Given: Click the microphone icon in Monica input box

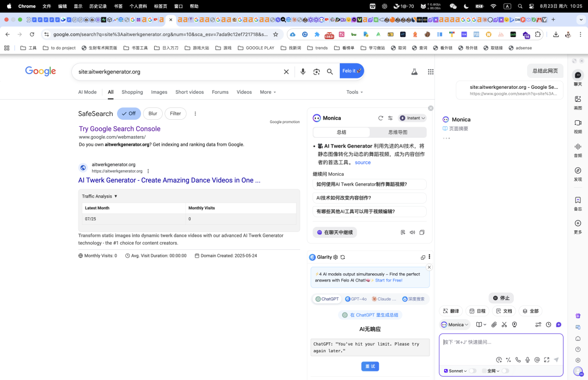Looking at the screenshot, I should coord(528,360).
